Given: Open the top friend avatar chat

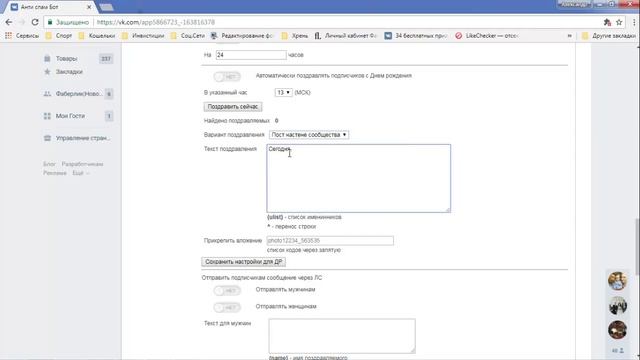Looking at the screenshot, I should [617, 281].
